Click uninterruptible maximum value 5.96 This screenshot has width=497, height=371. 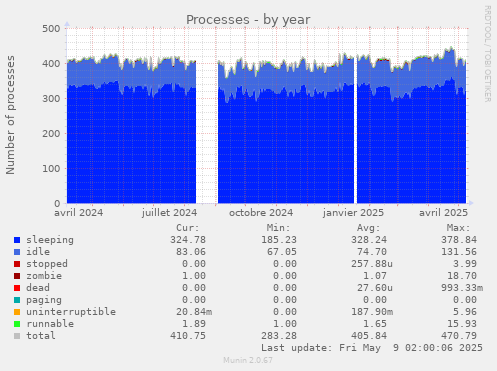(x=465, y=312)
